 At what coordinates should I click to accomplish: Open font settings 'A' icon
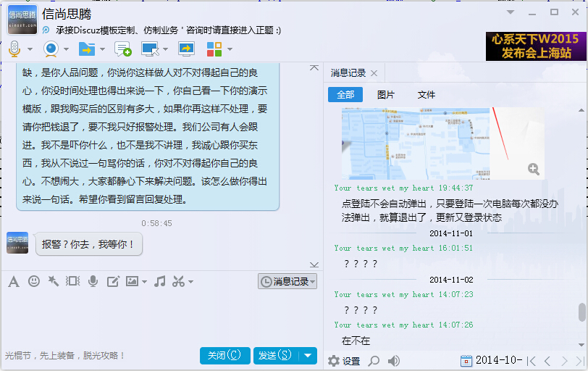pos(14,281)
